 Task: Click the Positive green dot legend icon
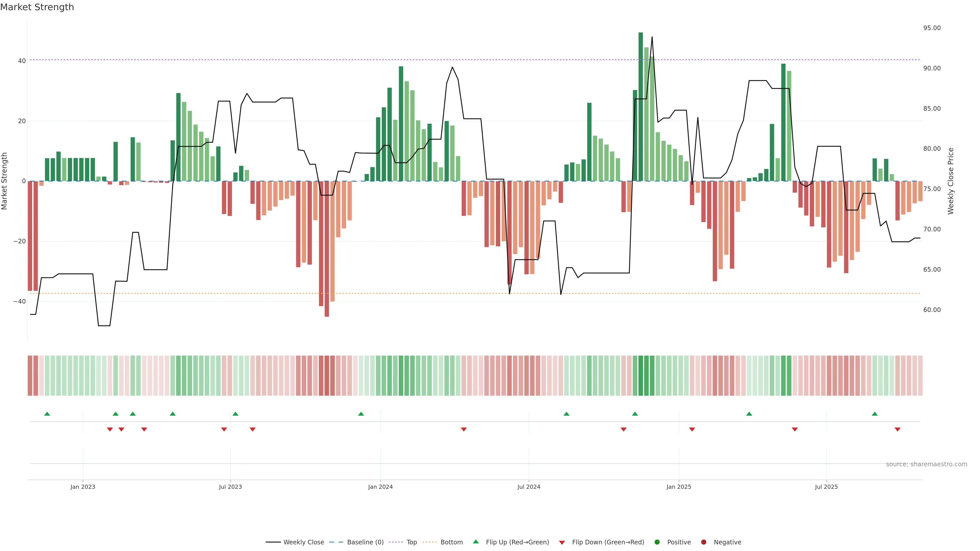click(657, 542)
